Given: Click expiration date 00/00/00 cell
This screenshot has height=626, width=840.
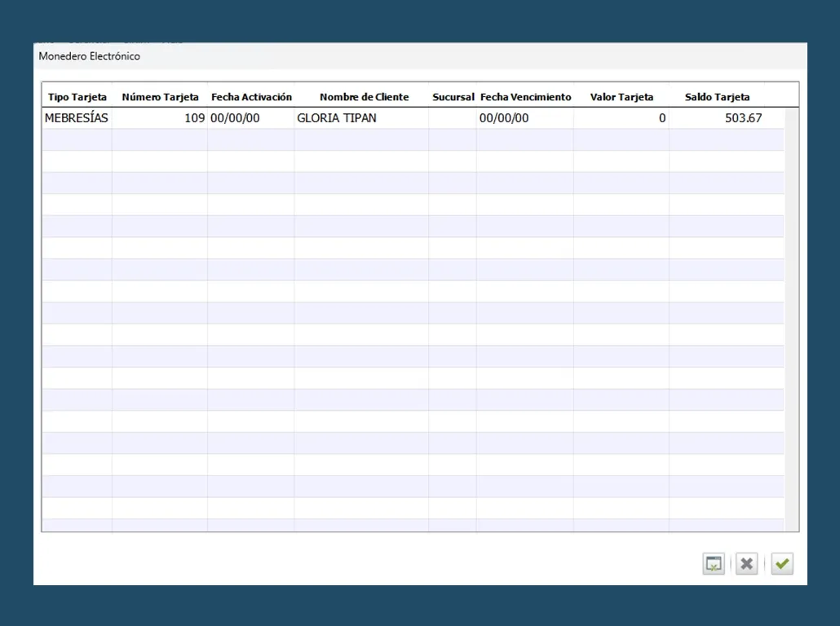Looking at the screenshot, I should point(504,118).
